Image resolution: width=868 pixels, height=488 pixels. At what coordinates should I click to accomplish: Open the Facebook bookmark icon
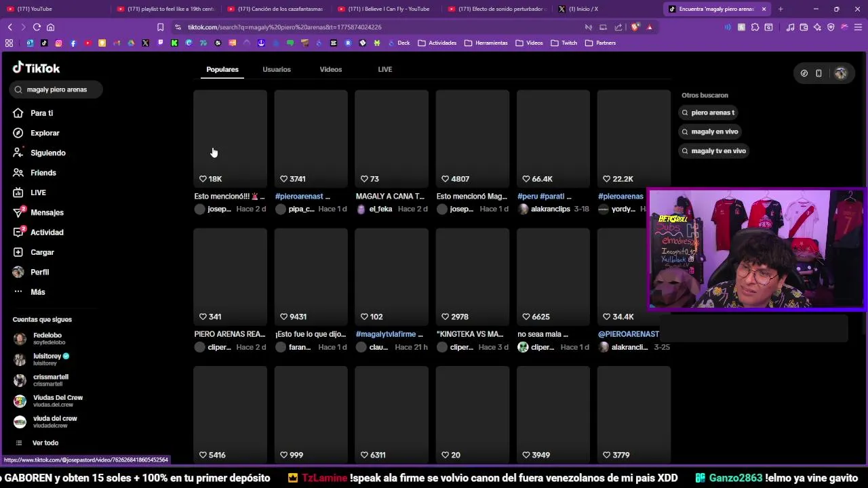click(x=73, y=43)
